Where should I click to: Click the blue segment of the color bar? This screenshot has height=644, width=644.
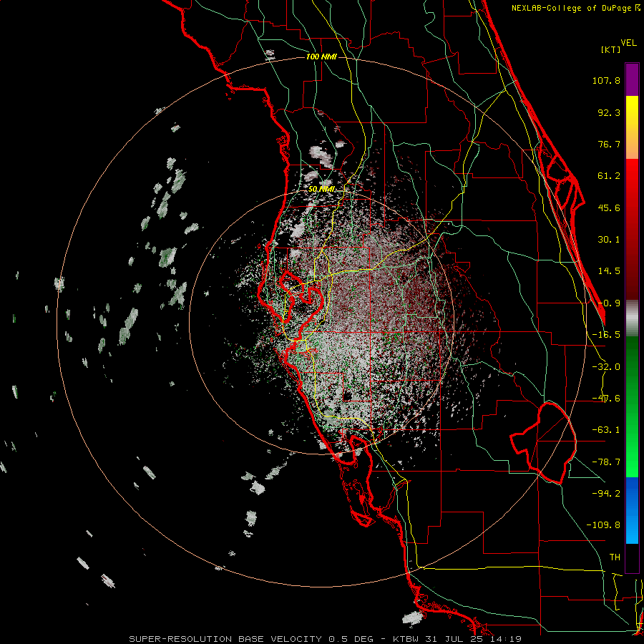pos(632,510)
